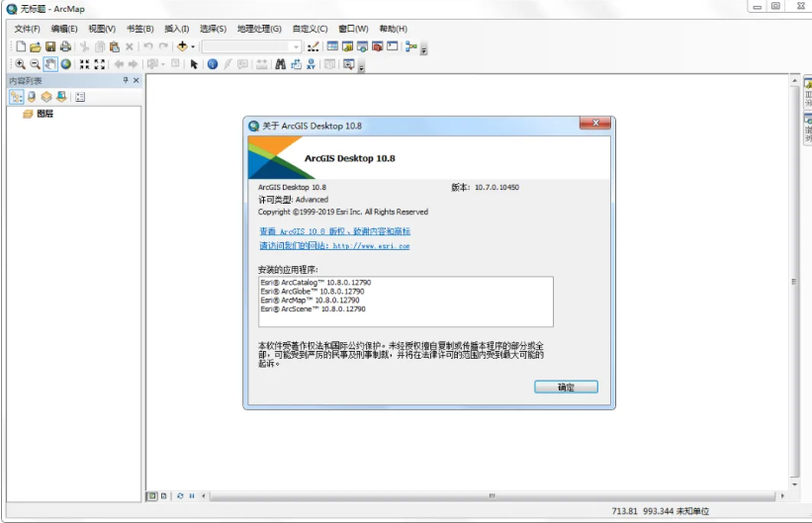Open the Table of Contents window icon

click(x=332, y=46)
